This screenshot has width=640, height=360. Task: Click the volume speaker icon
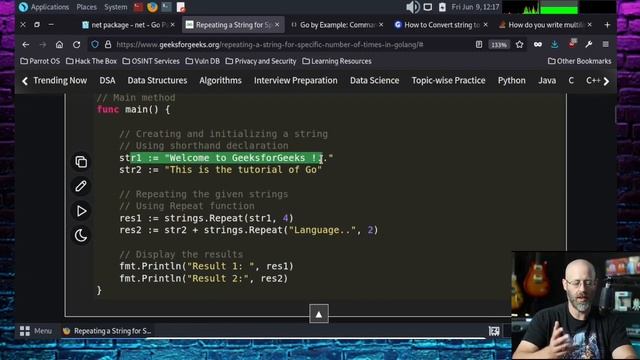[412, 7]
